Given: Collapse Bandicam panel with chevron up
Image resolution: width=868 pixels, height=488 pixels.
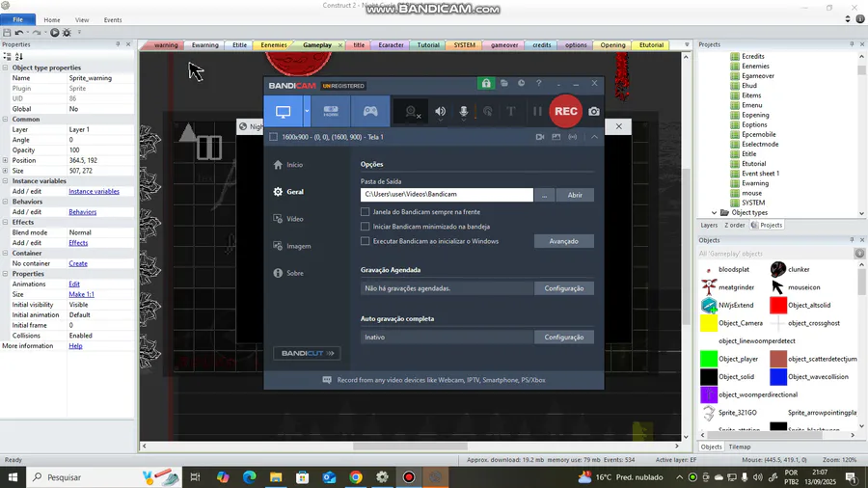Looking at the screenshot, I should (594, 137).
